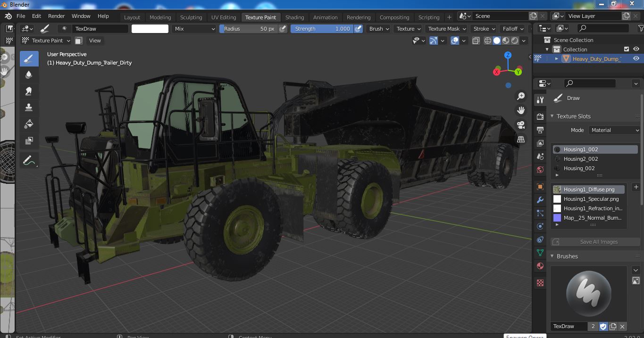The height and width of the screenshot is (338, 644).
Task: Open the Physics properties tab
Action: click(x=540, y=226)
